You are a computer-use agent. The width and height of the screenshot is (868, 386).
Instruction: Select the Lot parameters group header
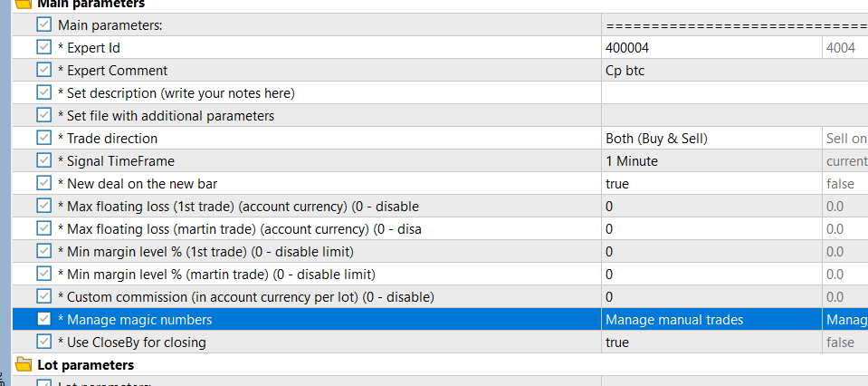tap(86, 365)
